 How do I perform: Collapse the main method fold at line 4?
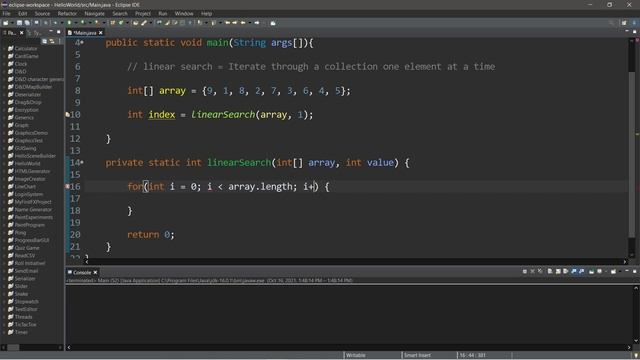click(82, 42)
